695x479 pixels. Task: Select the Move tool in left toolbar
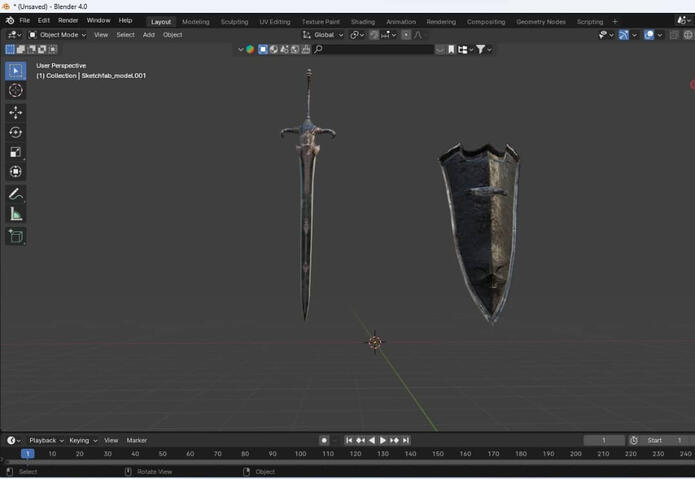[x=16, y=112]
